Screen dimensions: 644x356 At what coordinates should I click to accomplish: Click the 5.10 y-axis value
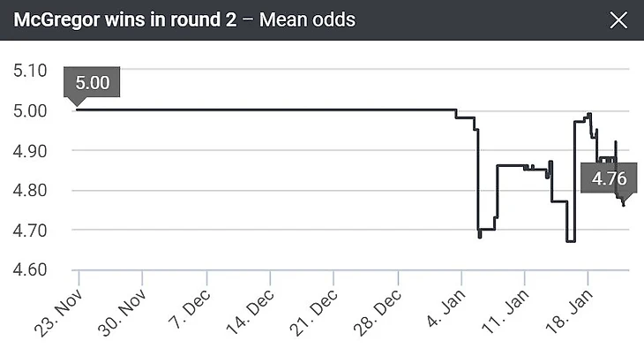(x=31, y=71)
